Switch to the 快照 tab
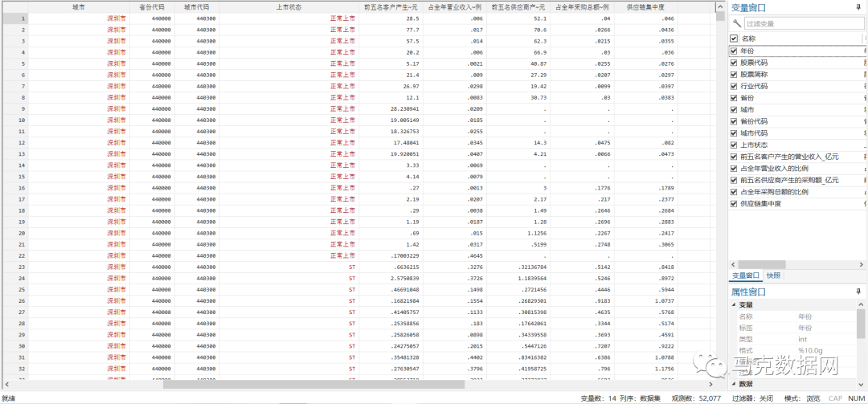The image size is (868, 404). click(x=773, y=275)
